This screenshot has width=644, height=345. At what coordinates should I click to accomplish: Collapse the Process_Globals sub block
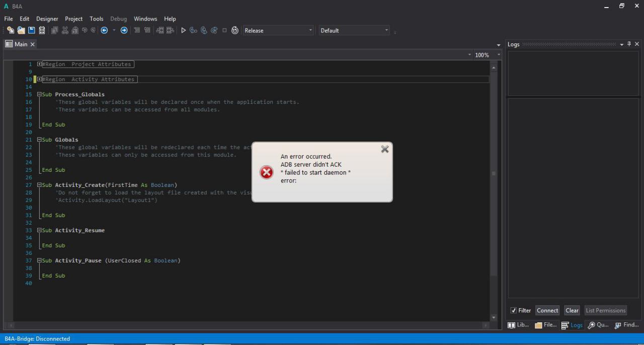click(x=39, y=95)
